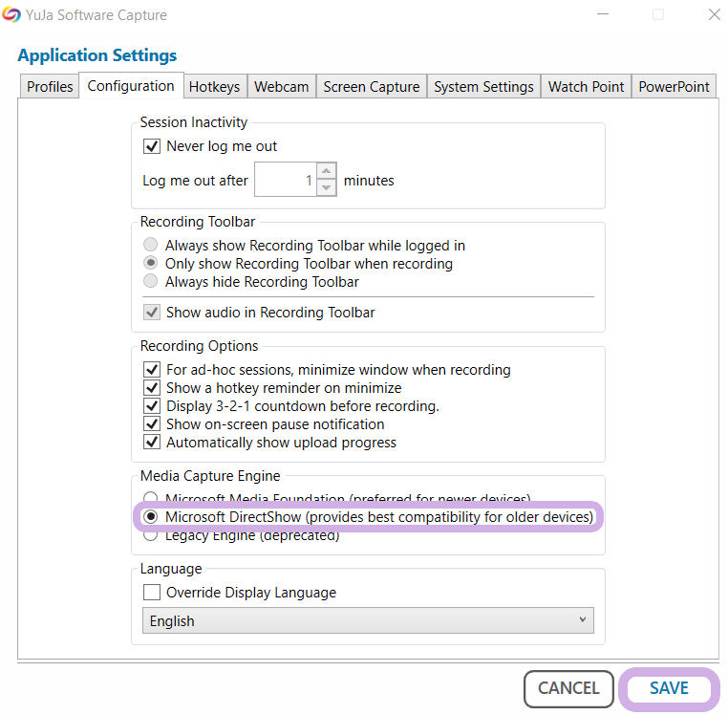Disable Show on-screen pause notification
This screenshot has height=715, width=728.
[151, 424]
